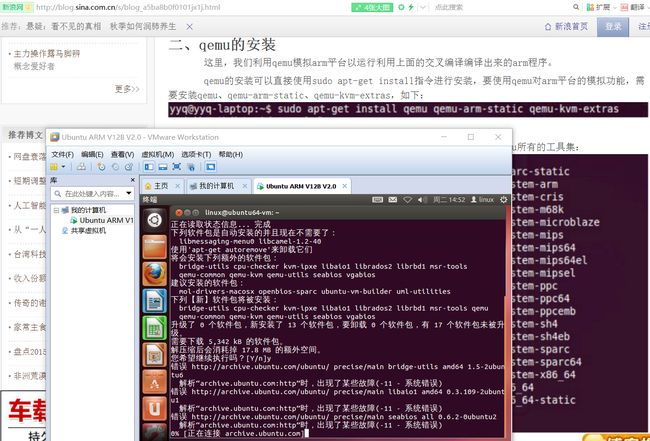Open the 文件(F) menu in VMware
This screenshot has height=441, width=650.
pyautogui.click(x=63, y=154)
